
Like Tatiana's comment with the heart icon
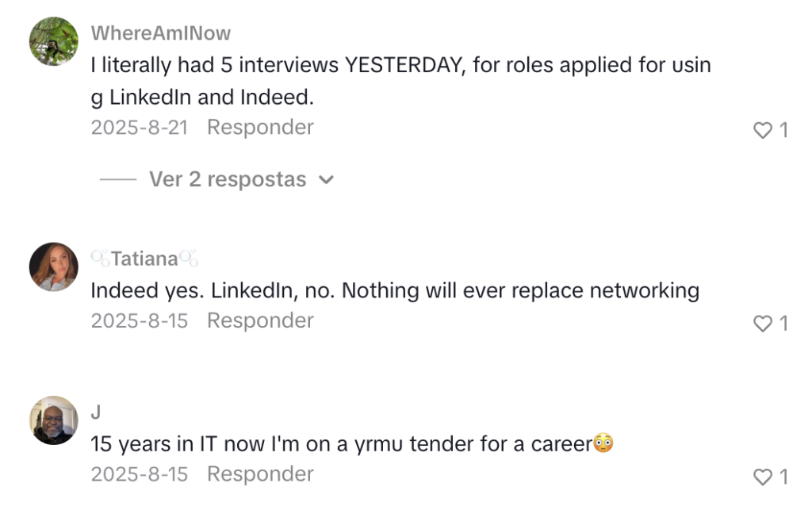[x=762, y=324]
